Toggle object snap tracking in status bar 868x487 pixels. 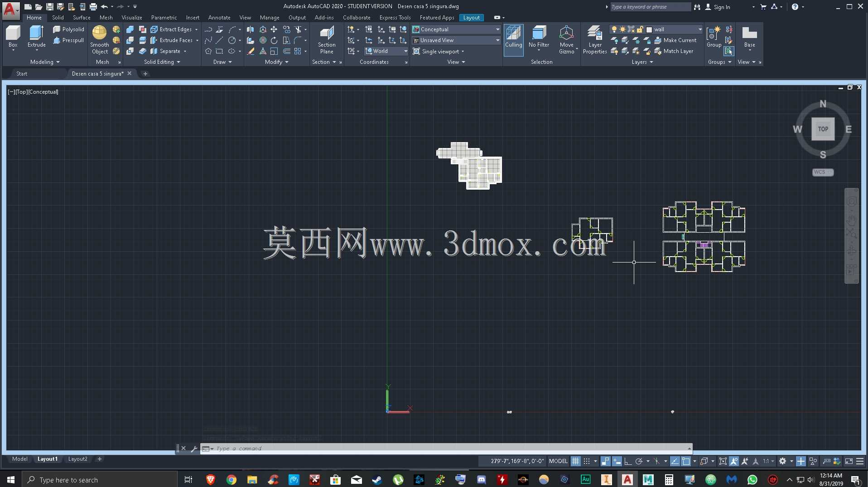[x=675, y=461]
